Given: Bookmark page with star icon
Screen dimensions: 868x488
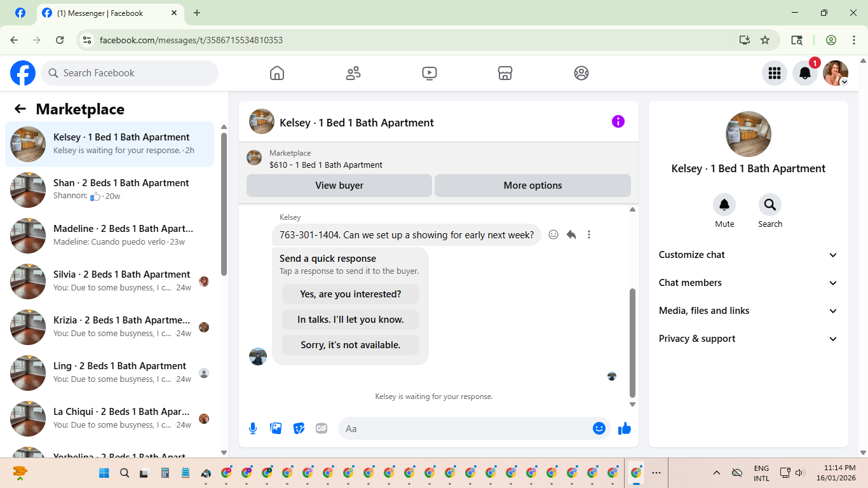Looking at the screenshot, I should pos(765,40).
